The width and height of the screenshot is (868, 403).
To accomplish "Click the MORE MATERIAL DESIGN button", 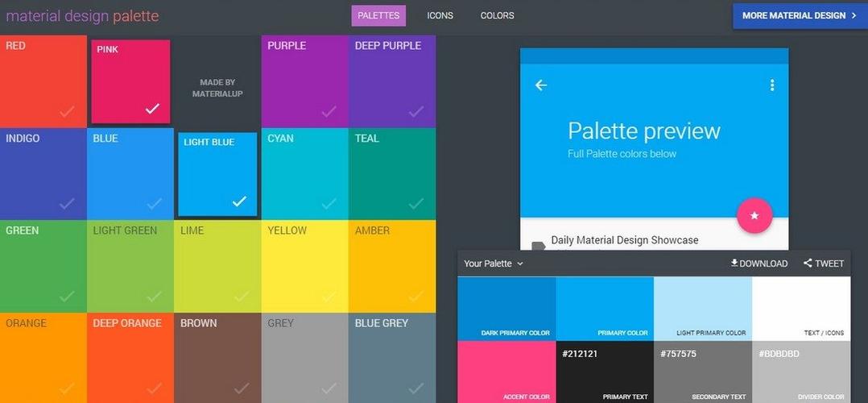I will tap(800, 15).
